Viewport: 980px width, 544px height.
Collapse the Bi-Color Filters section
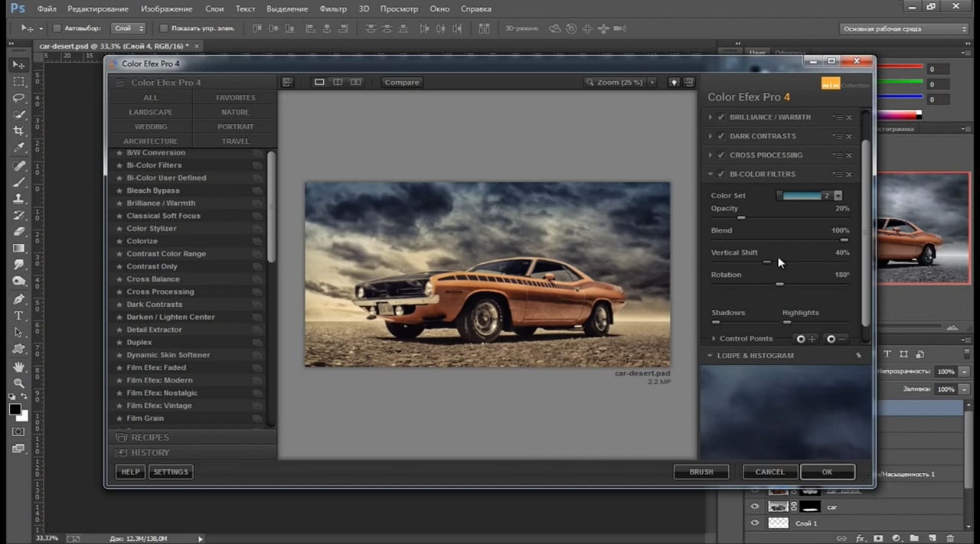(710, 174)
